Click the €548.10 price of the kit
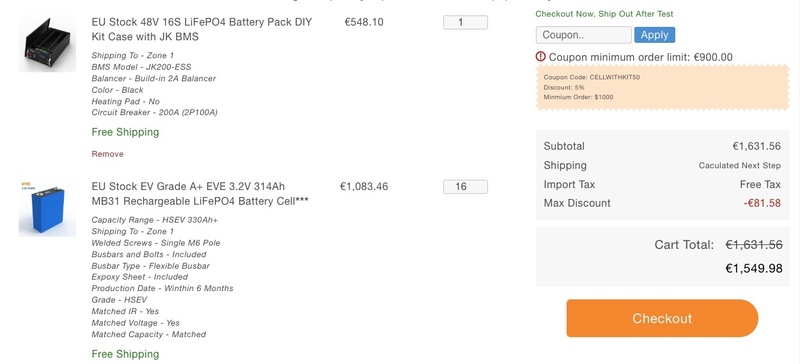The image size is (800, 364). tap(364, 22)
